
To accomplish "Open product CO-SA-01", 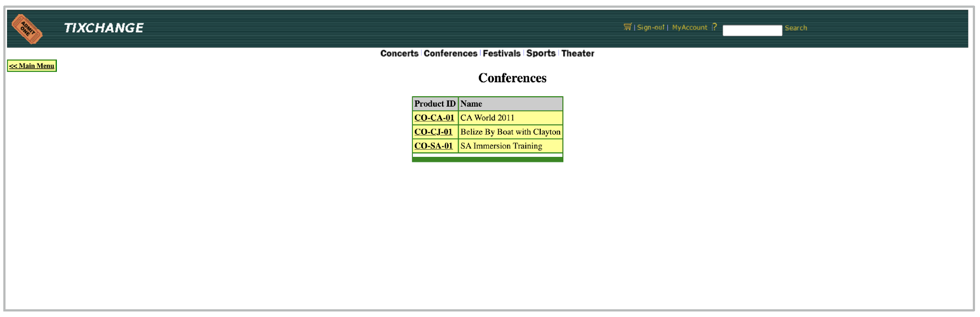I will [434, 146].
